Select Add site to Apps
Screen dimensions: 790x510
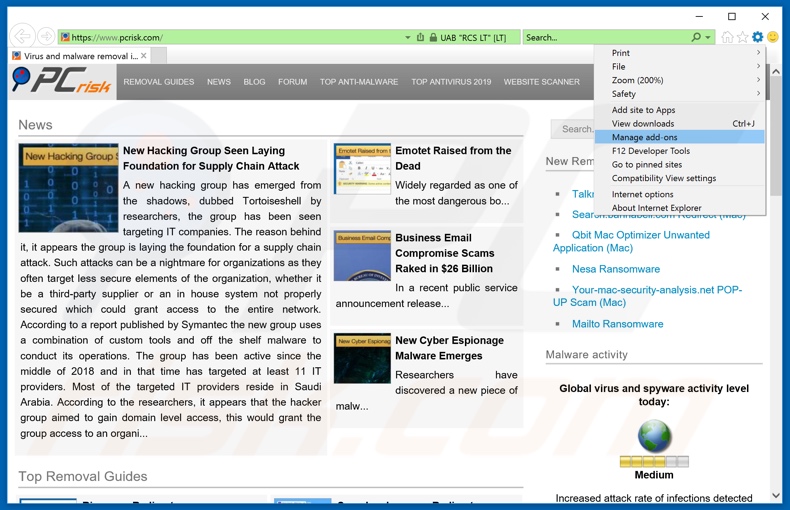(680, 110)
